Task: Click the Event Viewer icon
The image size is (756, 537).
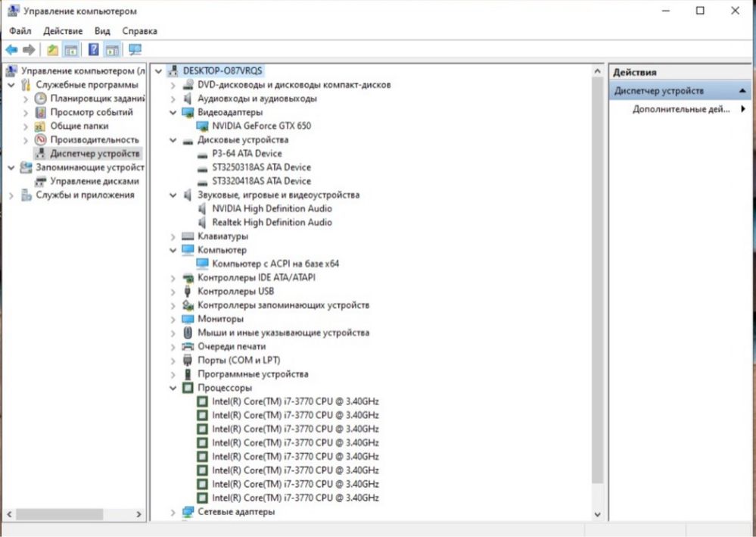Action: [x=41, y=112]
